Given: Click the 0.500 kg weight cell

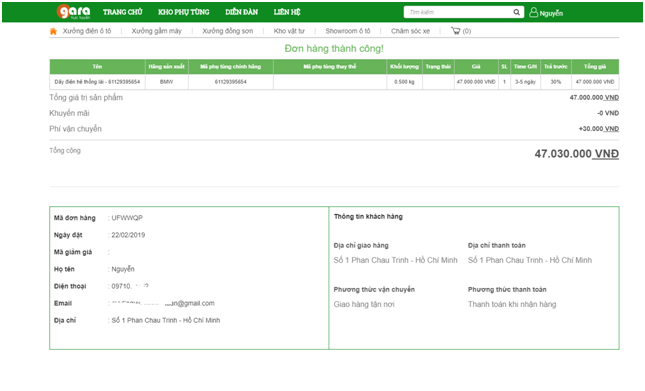Looking at the screenshot, I should tap(404, 82).
